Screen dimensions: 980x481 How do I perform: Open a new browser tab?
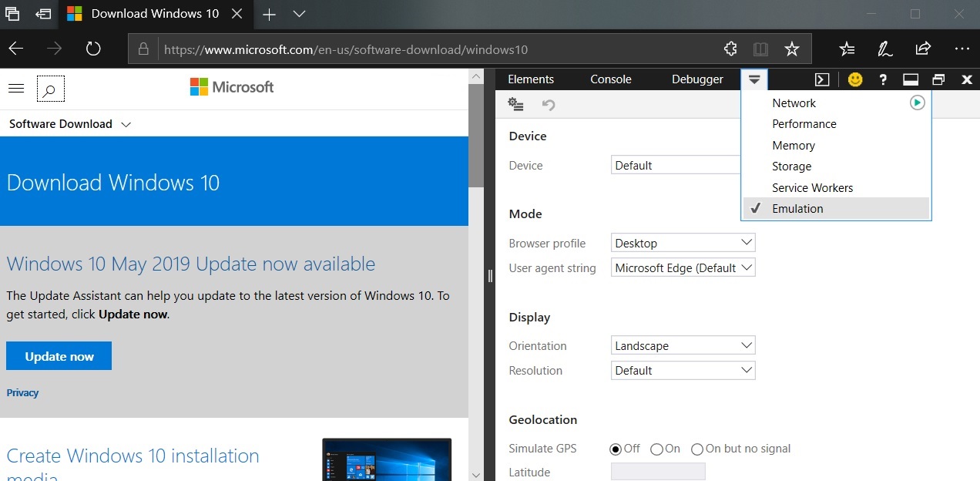[x=269, y=14]
